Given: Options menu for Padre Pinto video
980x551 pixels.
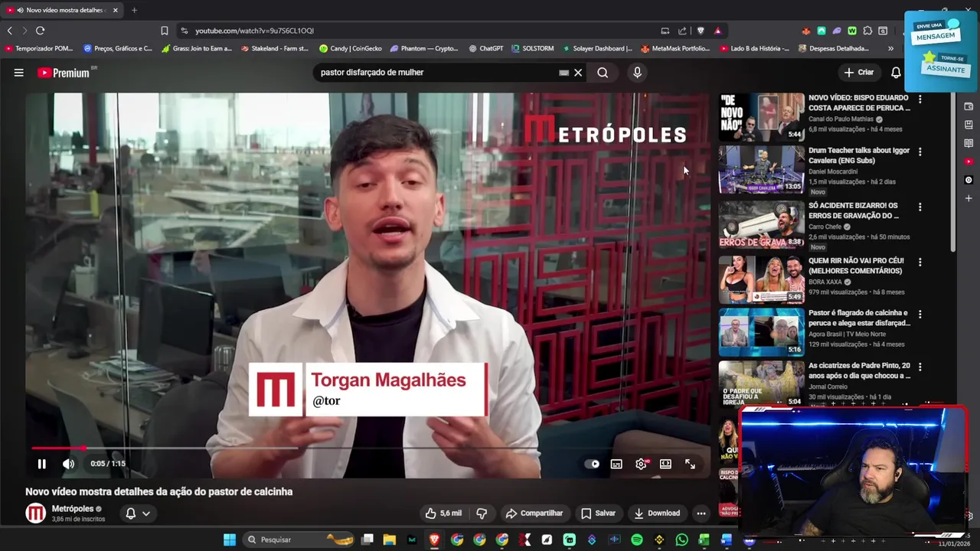Looking at the screenshot, I should click(x=920, y=367).
